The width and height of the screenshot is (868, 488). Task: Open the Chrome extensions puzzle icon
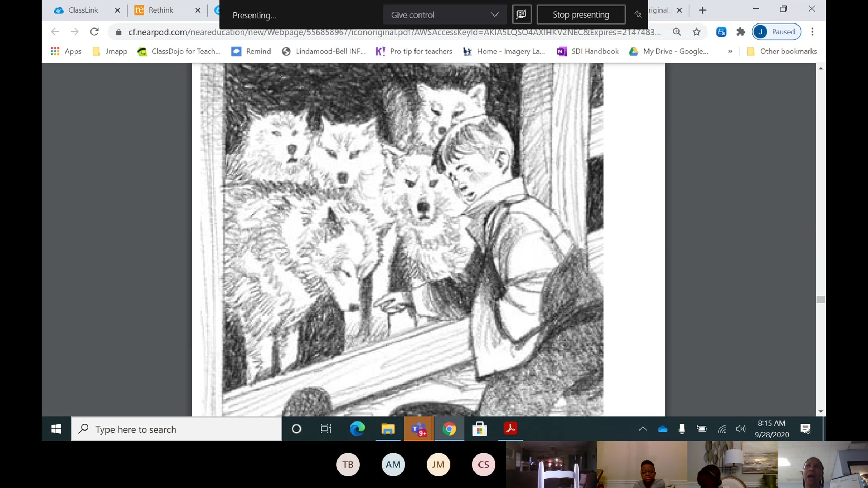pyautogui.click(x=740, y=32)
